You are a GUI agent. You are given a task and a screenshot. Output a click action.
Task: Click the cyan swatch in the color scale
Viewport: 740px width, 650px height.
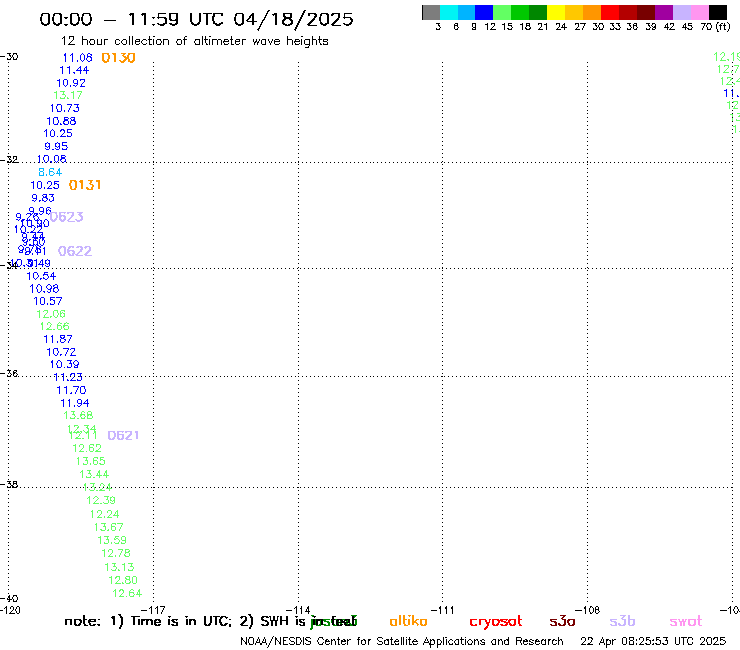pos(449,12)
